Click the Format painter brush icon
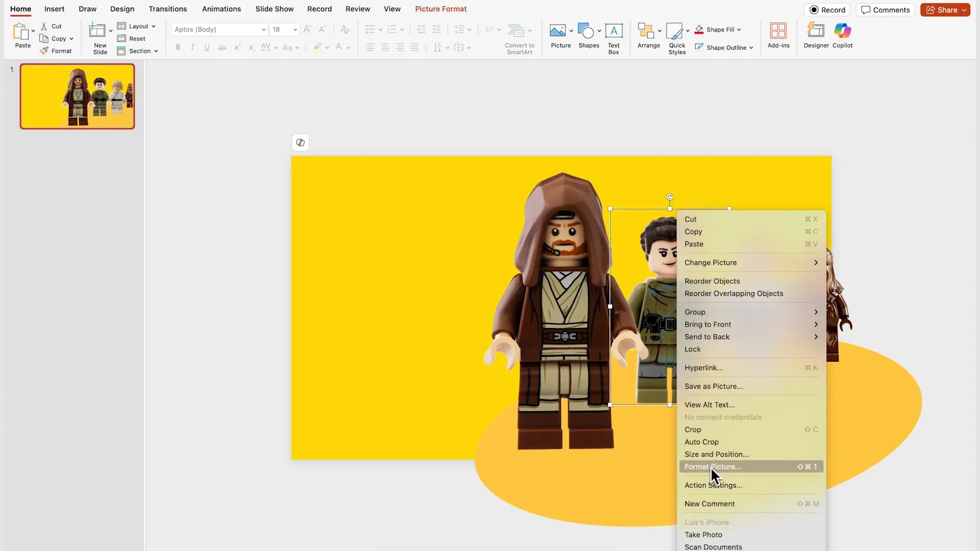This screenshot has height=551, width=980. 44,51
